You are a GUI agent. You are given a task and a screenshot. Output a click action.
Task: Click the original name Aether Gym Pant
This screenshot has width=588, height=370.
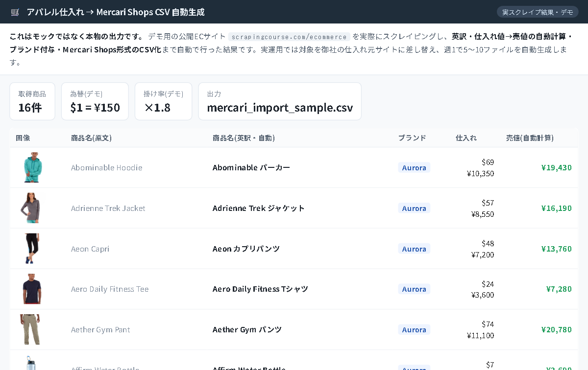coord(100,330)
